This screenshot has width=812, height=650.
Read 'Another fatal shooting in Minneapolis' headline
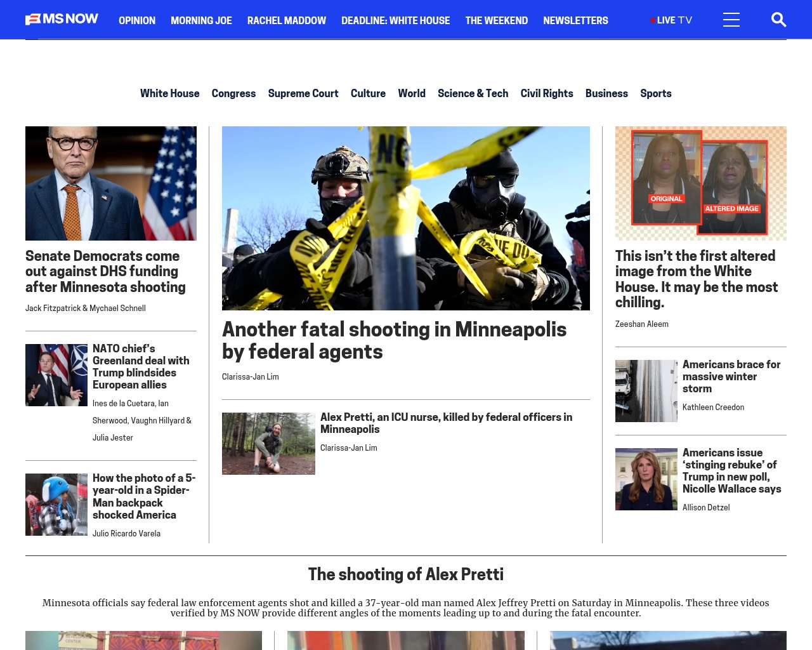click(394, 340)
